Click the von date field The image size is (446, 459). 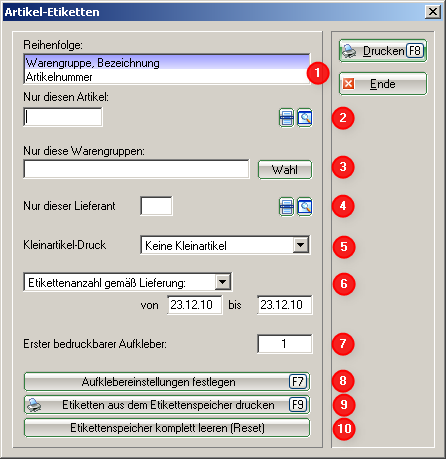195,305
